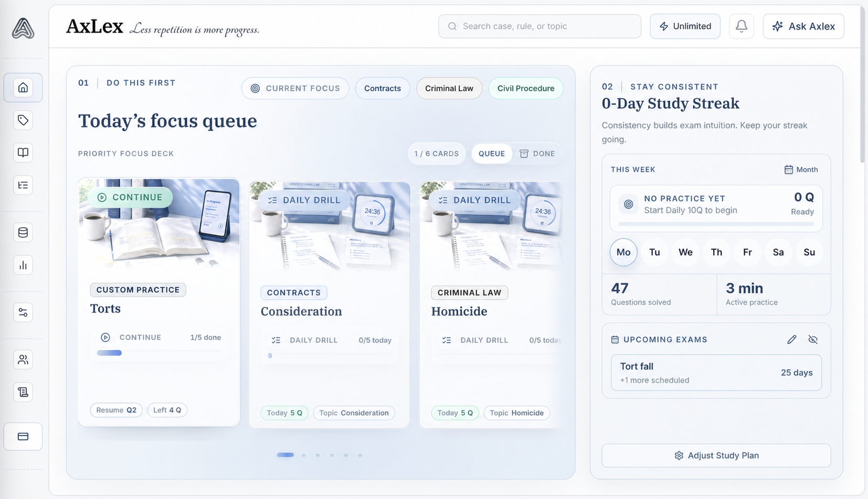
Task: Click the Today 5 Q chip on Consideration card
Action: tap(284, 413)
